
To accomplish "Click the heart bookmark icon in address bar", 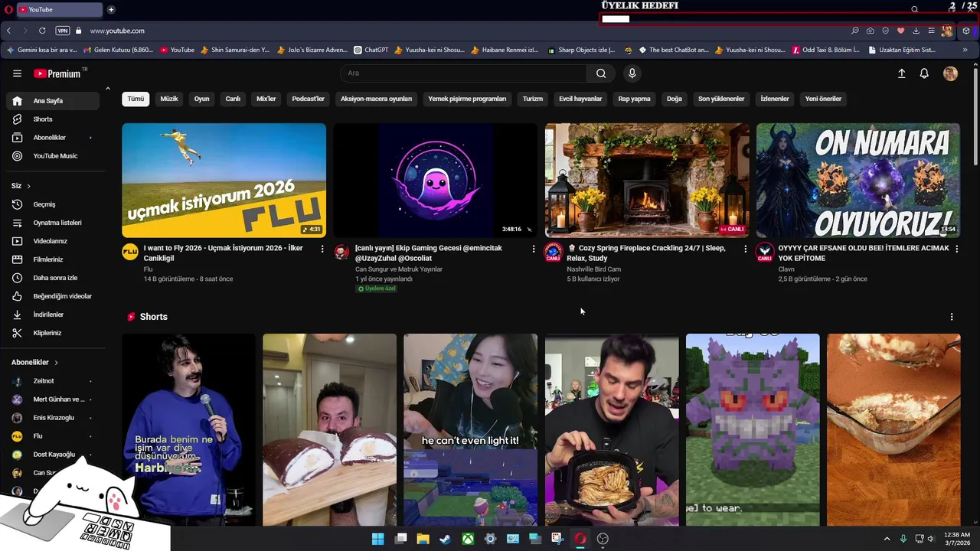I will pyautogui.click(x=900, y=31).
